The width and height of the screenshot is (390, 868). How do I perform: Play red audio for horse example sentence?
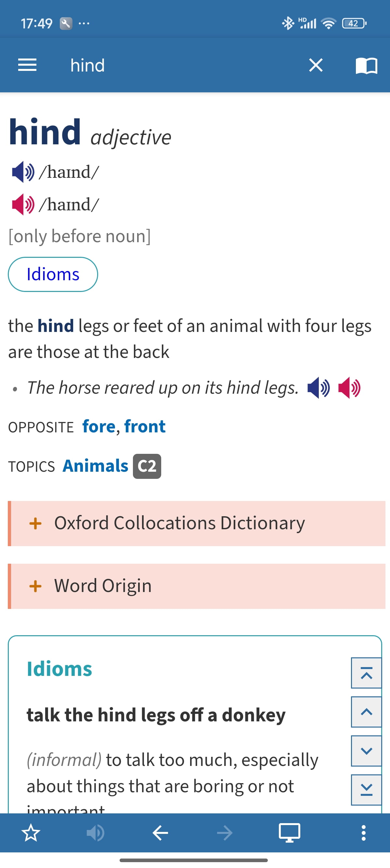[349, 388]
